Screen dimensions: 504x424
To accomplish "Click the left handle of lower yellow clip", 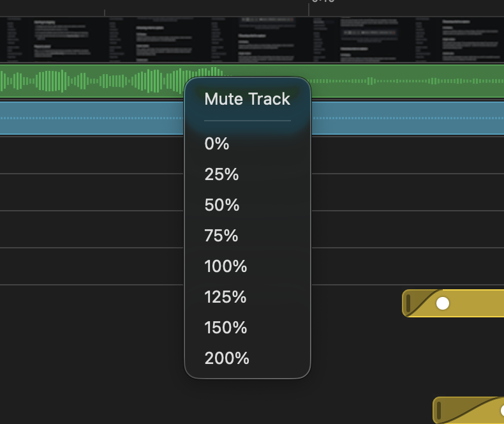I will click(x=439, y=411).
